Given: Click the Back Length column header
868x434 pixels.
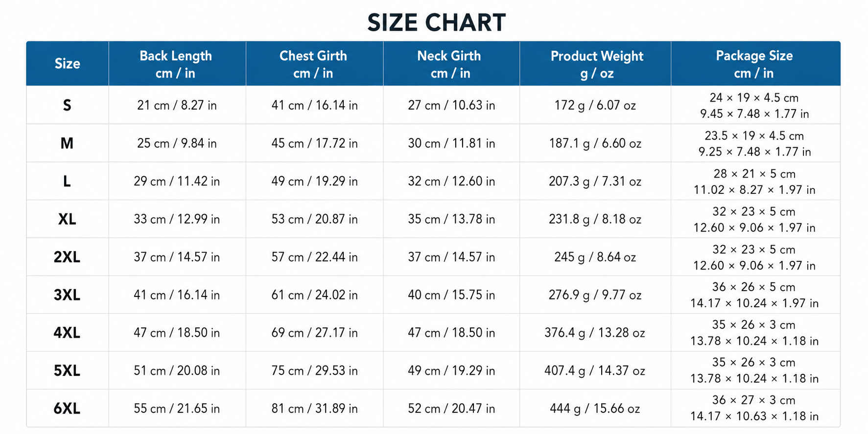Looking at the screenshot, I should tap(176, 64).
